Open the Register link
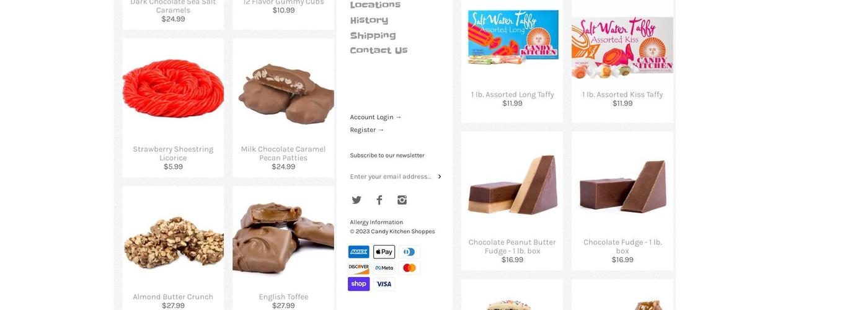The image size is (868, 310). click(x=366, y=130)
